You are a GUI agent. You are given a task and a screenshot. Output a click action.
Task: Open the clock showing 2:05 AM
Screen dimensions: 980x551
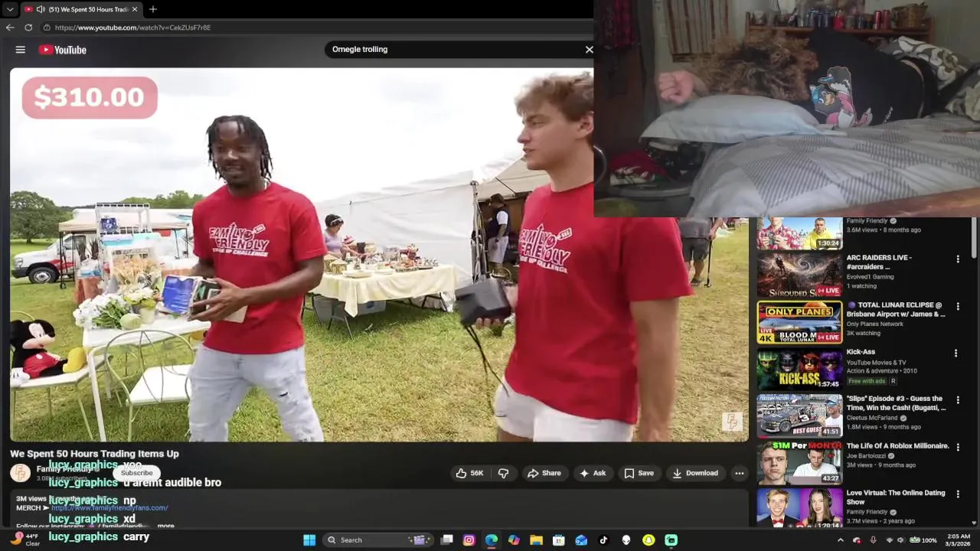pos(959,540)
